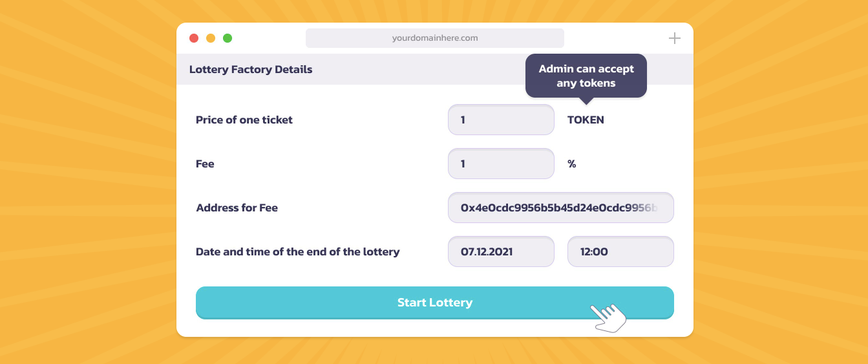Click the plus icon to open new tab
Screen dimensions: 868x364
674,38
